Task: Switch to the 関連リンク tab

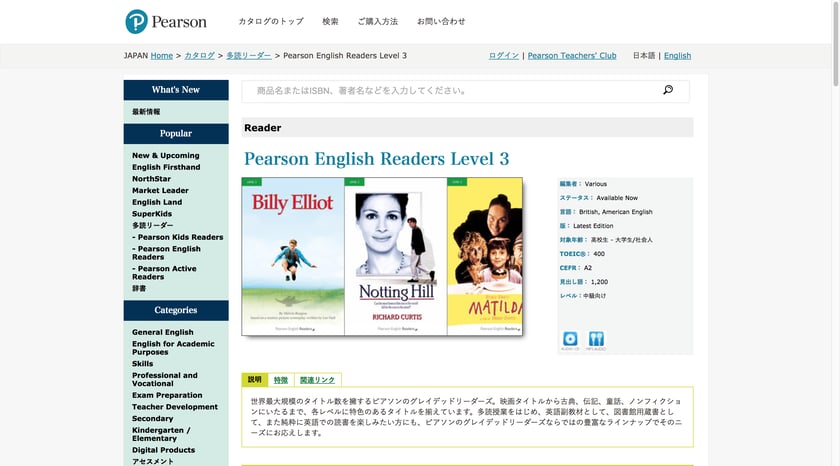Action: (x=317, y=380)
